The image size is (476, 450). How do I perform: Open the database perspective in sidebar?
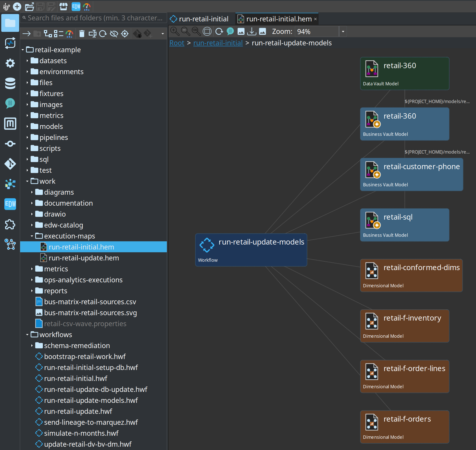[x=10, y=83]
